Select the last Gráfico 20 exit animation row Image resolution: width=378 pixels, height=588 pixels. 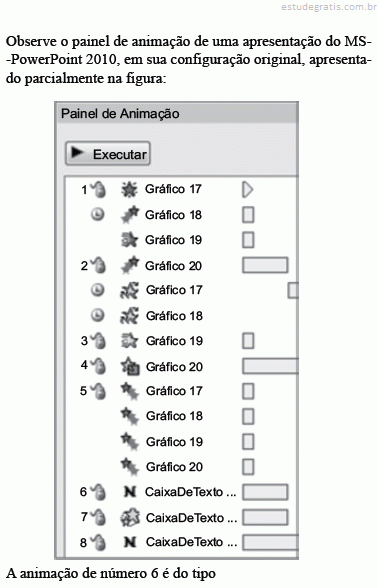click(x=182, y=467)
